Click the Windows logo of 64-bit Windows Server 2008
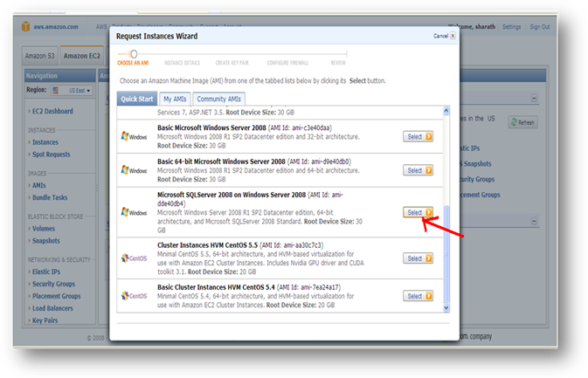This screenshot has height=378, width=588. coord(134,170)
